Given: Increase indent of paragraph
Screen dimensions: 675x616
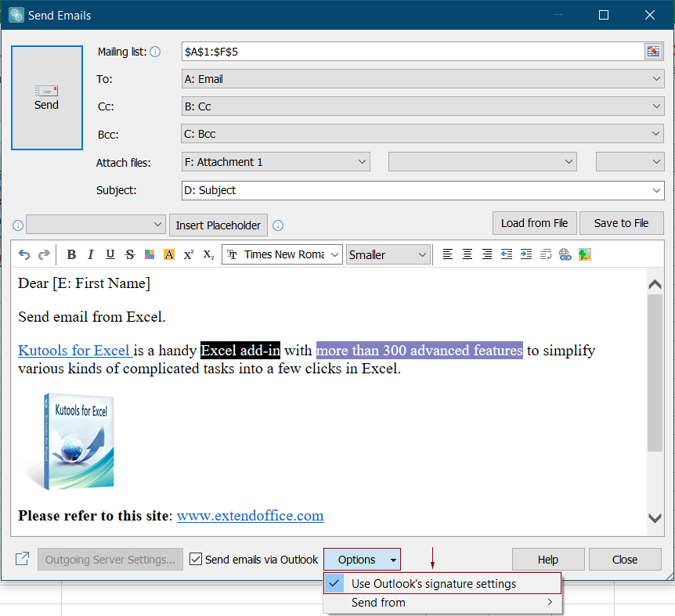Looking at the screenshot, I should [526, 254].
